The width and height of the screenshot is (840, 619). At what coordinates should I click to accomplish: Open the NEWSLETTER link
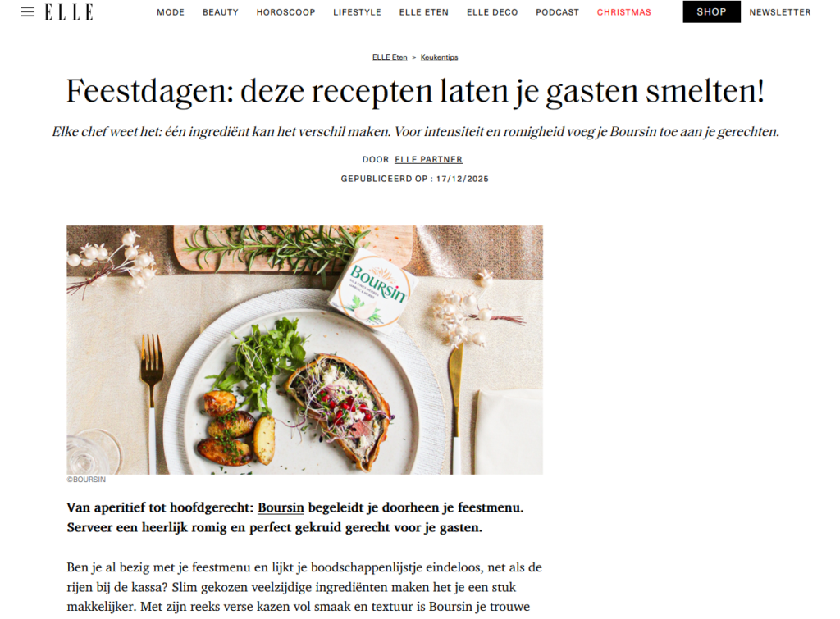pos(779,12)
